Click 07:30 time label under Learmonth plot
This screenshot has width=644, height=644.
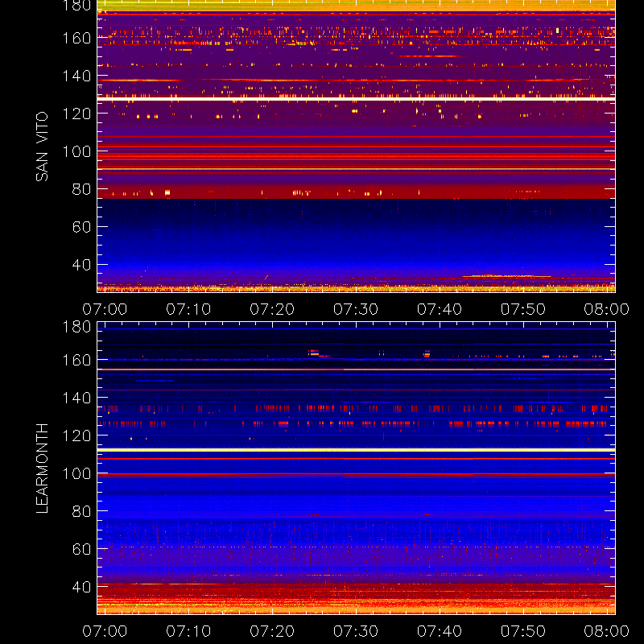[x=356, y=631]
